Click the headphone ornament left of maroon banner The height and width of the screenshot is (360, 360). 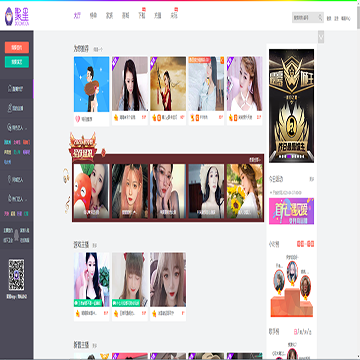66,176
